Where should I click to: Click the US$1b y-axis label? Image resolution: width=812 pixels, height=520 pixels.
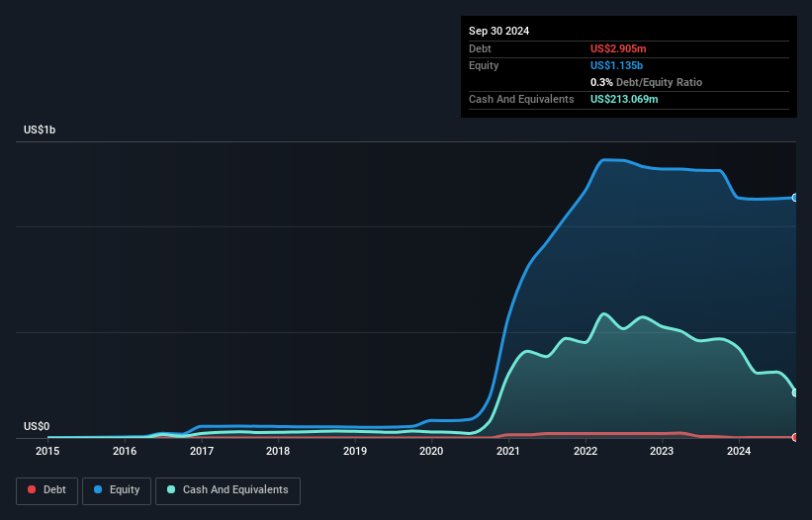pos(40,130)
